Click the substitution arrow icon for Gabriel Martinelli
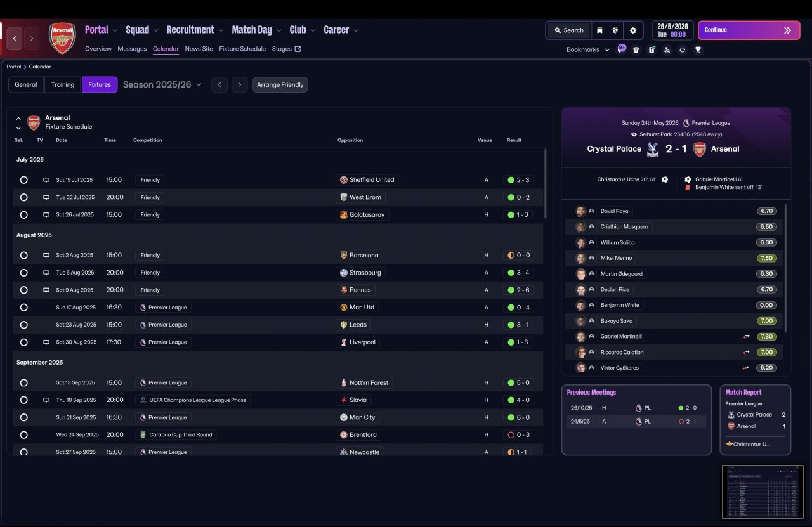Image resolution: width=812 pixels, height=527 pixels. 747,337
